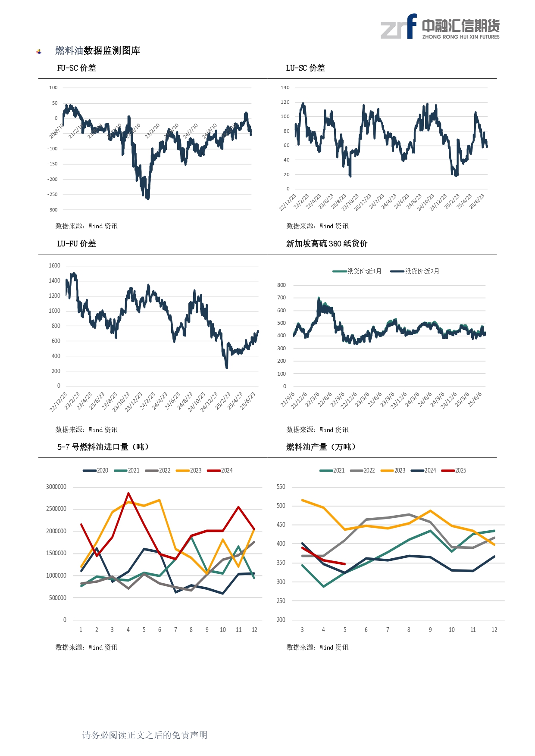
Task: Click the 燃料油产量（万吨）heading
Action: (x=321, y=447)
